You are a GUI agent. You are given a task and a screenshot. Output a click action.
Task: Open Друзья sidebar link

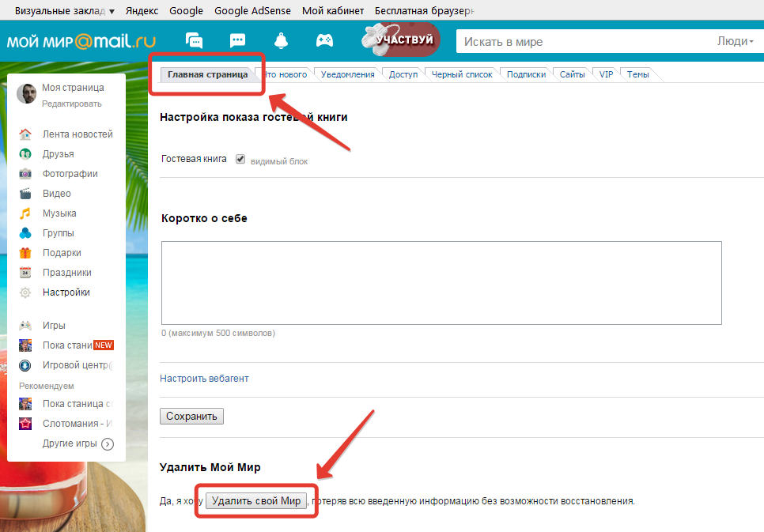click(x=58, y=154)
